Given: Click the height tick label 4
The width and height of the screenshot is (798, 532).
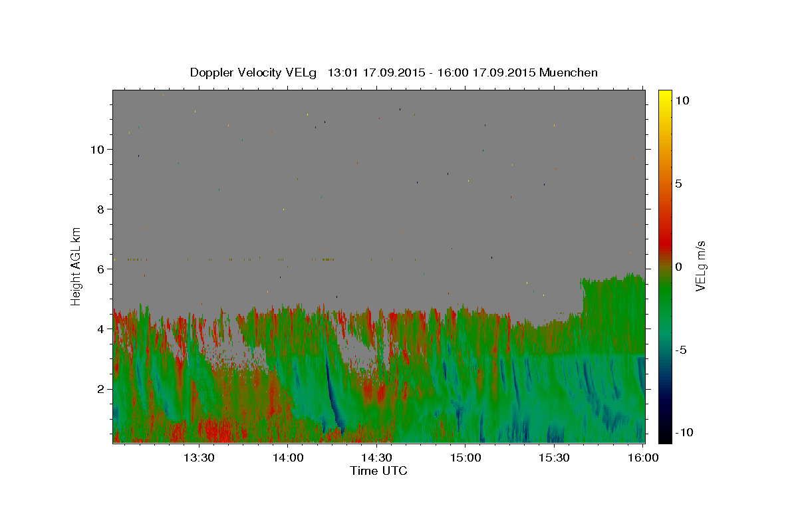Looking at the screenshot, I should 100,329.
